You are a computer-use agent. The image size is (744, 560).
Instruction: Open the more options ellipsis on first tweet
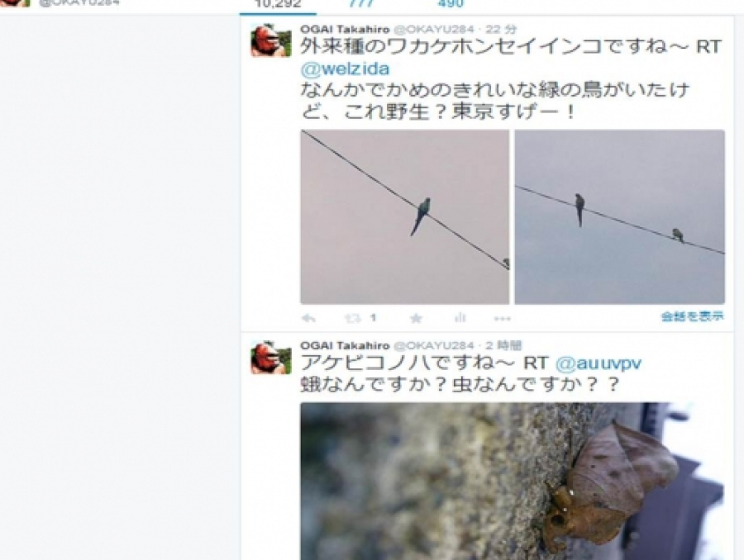click(503, 319)
